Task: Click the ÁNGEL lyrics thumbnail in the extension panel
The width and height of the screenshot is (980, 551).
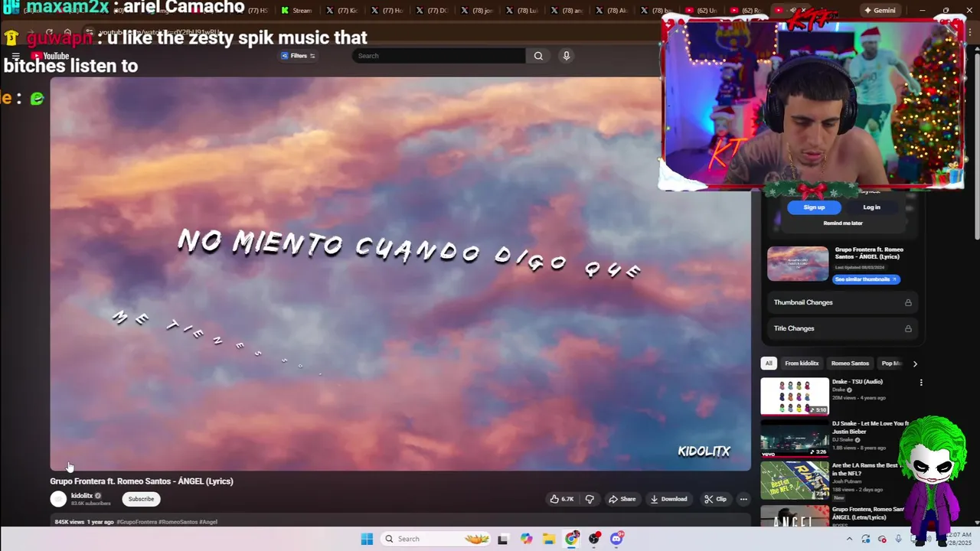Action: point(798,264)
